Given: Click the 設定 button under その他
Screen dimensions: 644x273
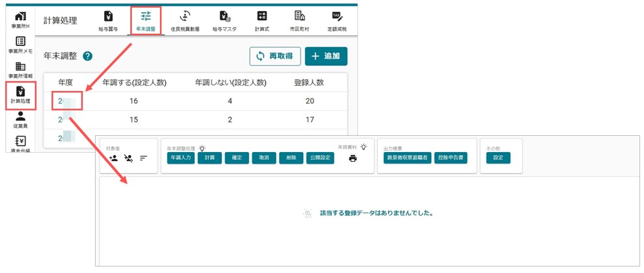Looking at the screenshot, I should [x=498, y=158].
